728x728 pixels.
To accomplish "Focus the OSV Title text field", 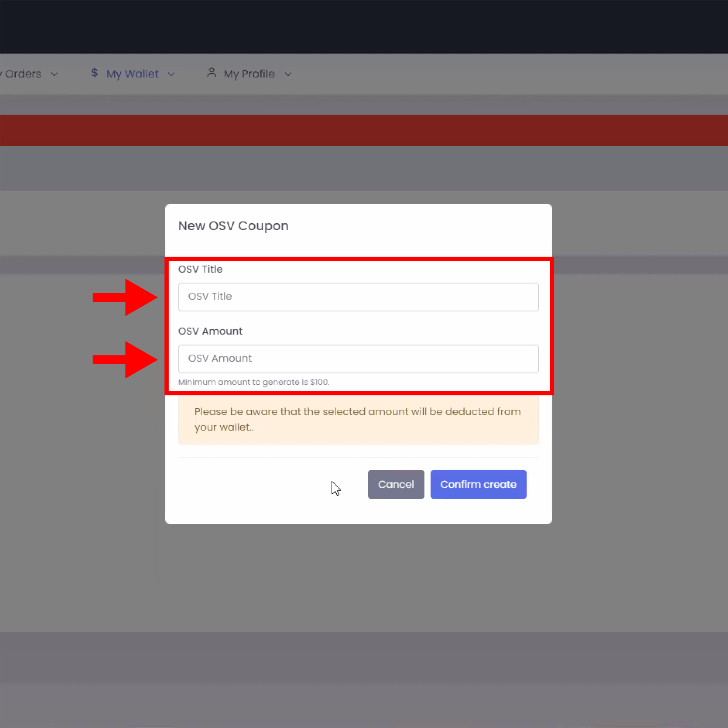I will (x=358, y=297).
